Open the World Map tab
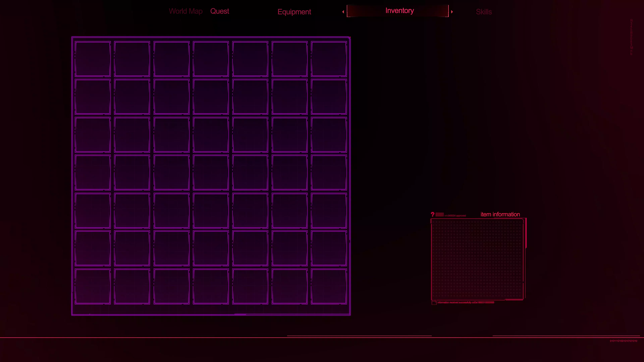 pyautogui.click(x=185, y=11)
